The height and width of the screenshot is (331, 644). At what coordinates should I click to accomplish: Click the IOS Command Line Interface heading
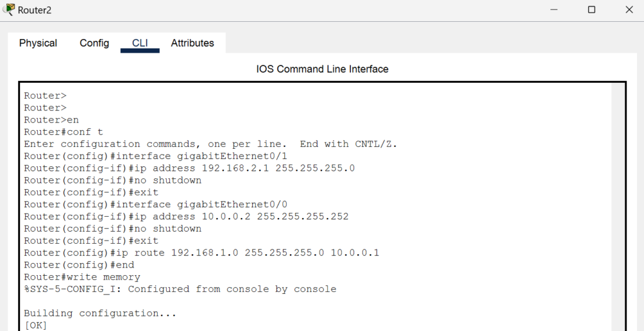click(x=322, y=69)
